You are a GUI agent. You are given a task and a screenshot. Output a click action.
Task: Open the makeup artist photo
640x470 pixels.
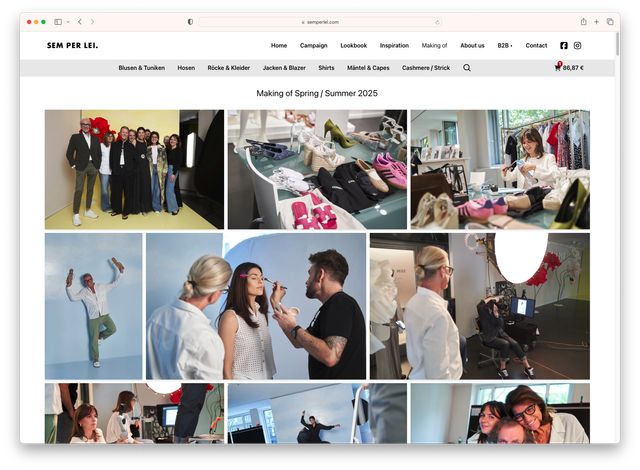click(256, 306)
